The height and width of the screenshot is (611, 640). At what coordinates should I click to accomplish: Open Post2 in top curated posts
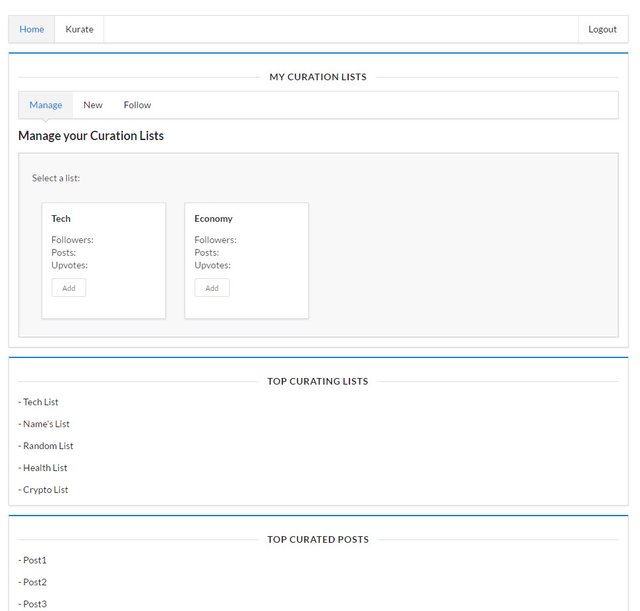33,582
